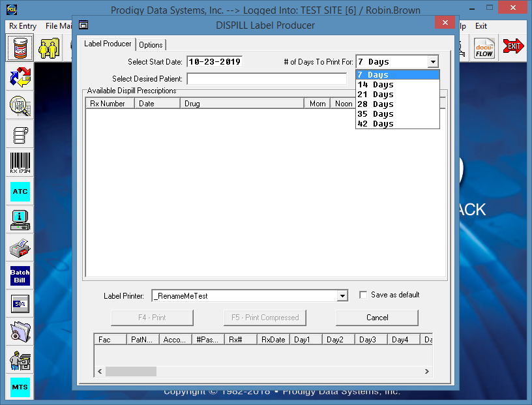Click the 50% sidebar icon
Screen dimensions: 532x405
click(20, 304)
